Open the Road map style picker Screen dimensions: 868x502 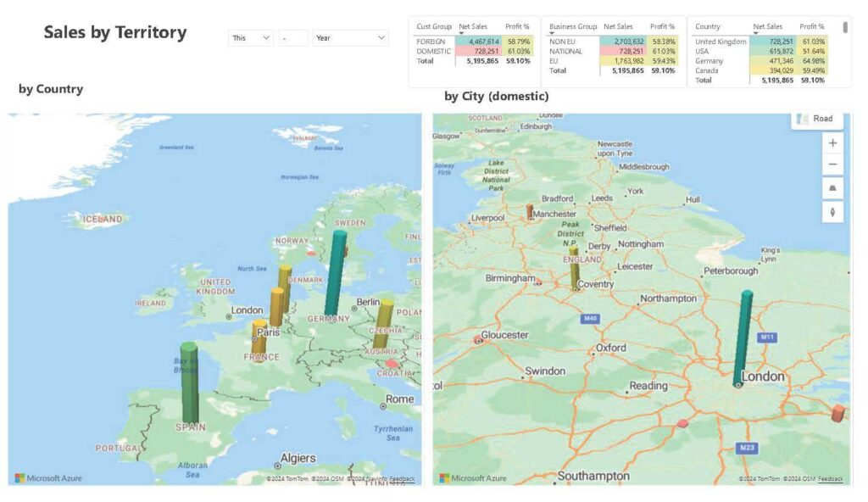pos(814,119)
